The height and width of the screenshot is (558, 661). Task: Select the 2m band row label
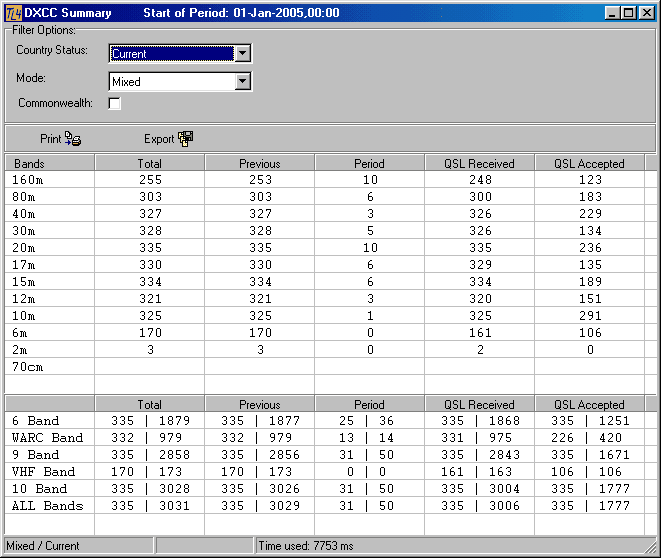tap(19, 350)
